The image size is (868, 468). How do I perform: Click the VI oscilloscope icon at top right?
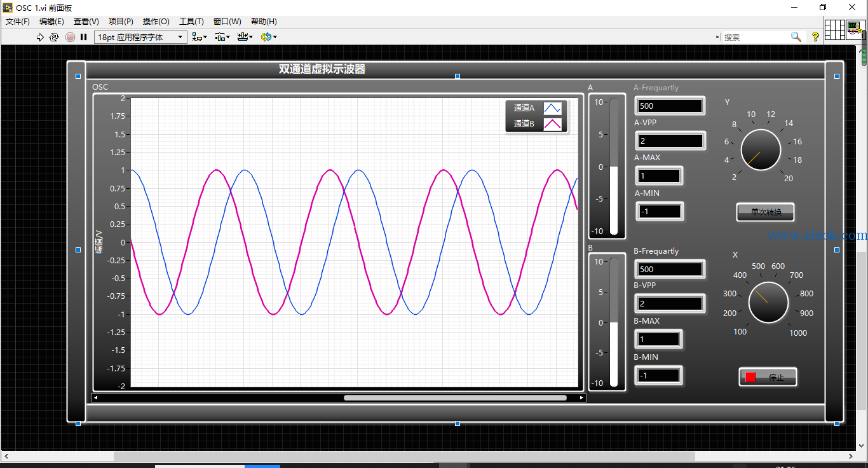coord(855,29)
